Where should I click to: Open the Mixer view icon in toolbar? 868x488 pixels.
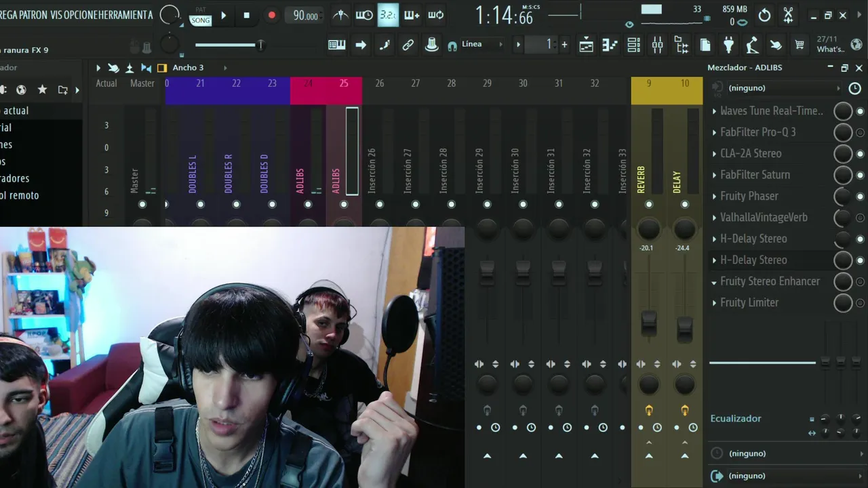(x=657, y=45)
